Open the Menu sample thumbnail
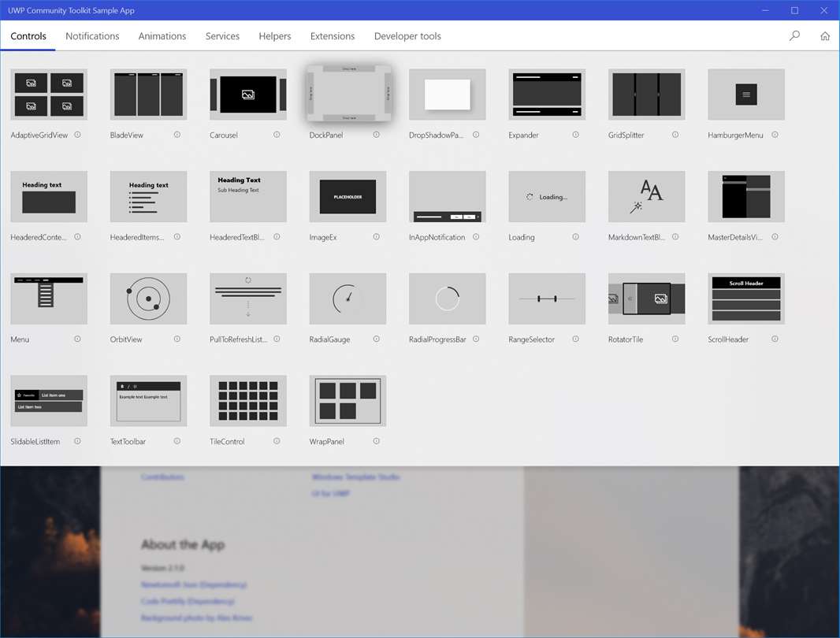Viewport: 840px width, 638px height. coord(49,299)
